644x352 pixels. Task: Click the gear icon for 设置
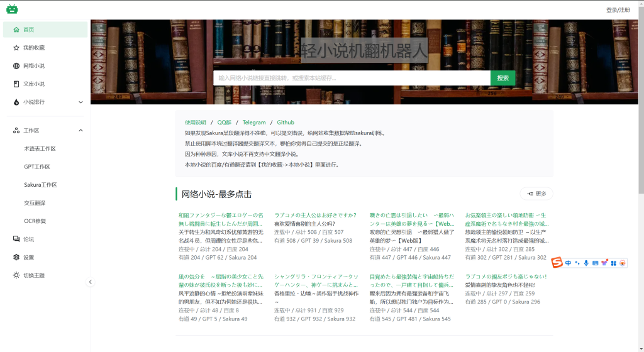click(16, 257)
